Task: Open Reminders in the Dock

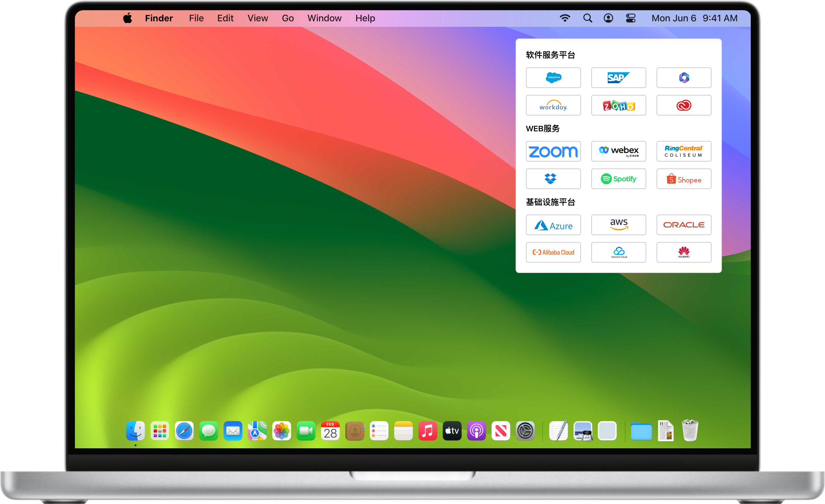Action: coord(379,431)
